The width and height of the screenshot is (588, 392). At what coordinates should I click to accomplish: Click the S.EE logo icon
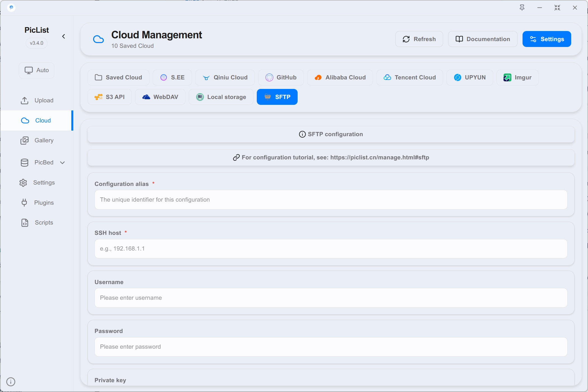[164, 77]
